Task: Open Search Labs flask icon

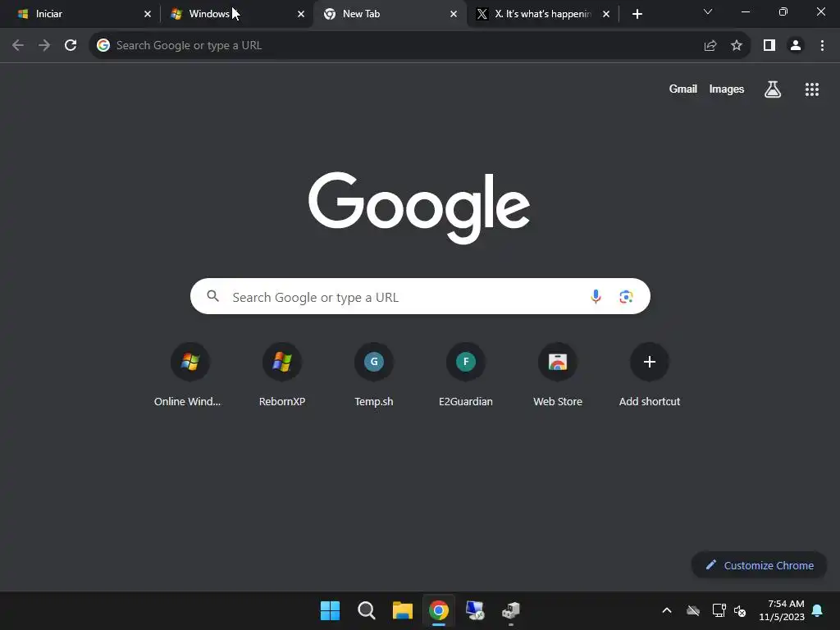Action: [x=773, y=89]
